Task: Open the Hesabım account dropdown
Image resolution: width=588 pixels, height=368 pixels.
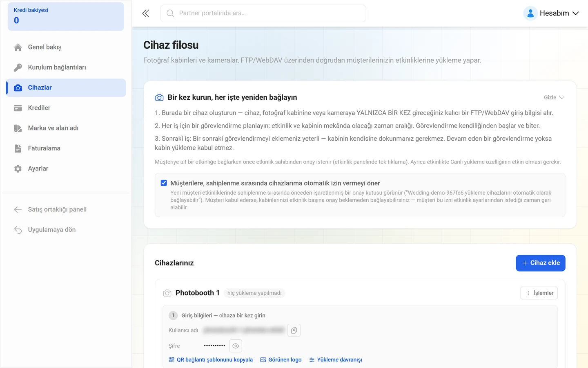Action: 552,13
